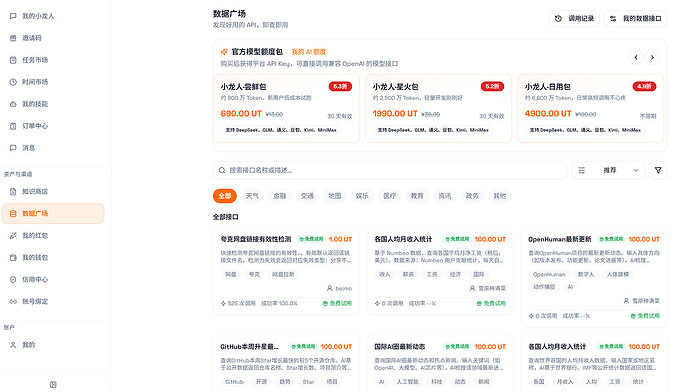Screen dimensions: 690x392
Task: Select the 政务 category tab
Action: [x=472, y=196]
